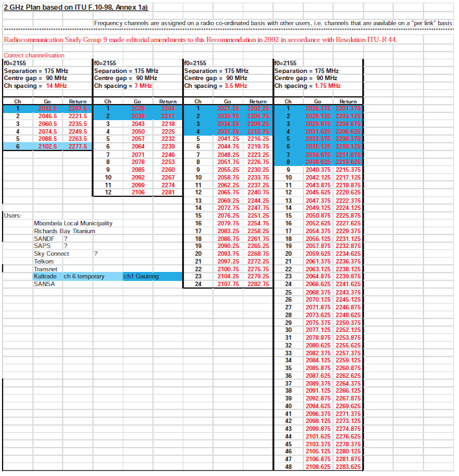Click the Return value 2281
The width and height of the screenshot is (459, 476).
pos(168,192)
